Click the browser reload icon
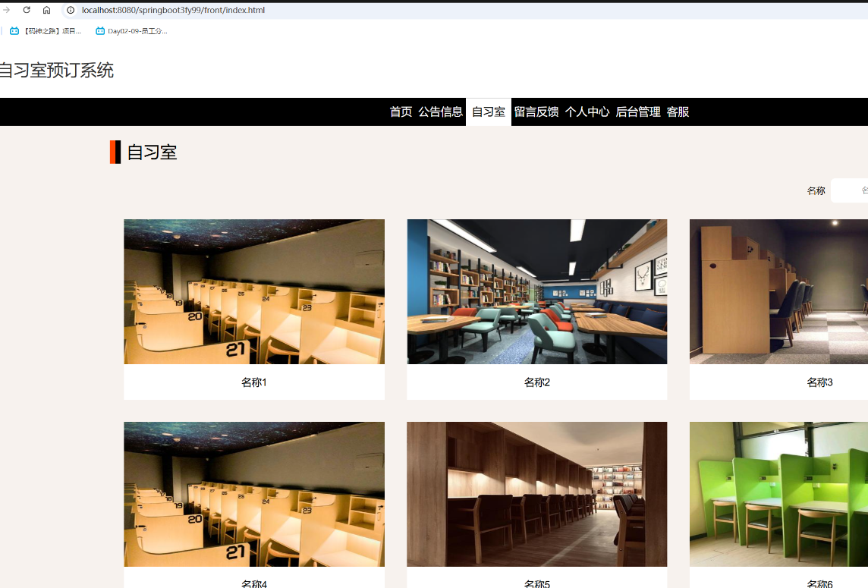This screenshot has height=588, width=868. (27, 10)
